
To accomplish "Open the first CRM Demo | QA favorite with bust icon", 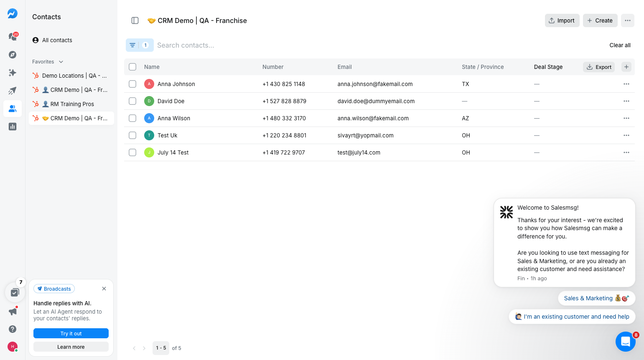I will click(x=71, y=90).
